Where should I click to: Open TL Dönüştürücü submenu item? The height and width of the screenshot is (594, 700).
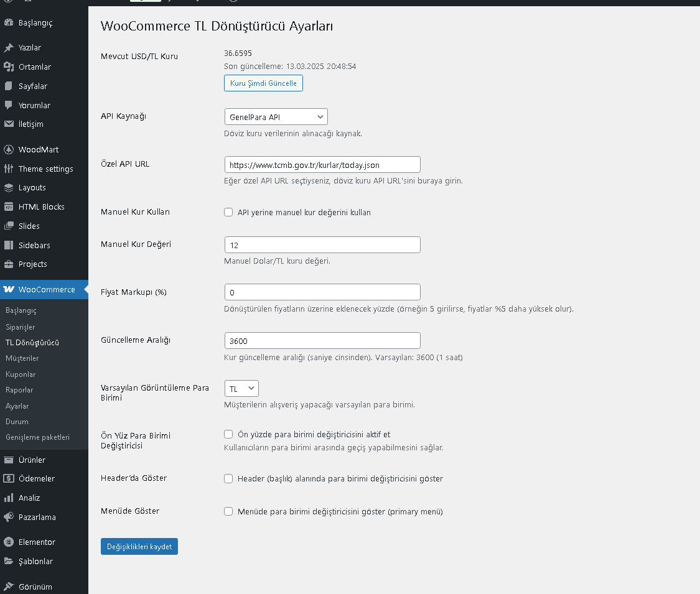point(32,343)
